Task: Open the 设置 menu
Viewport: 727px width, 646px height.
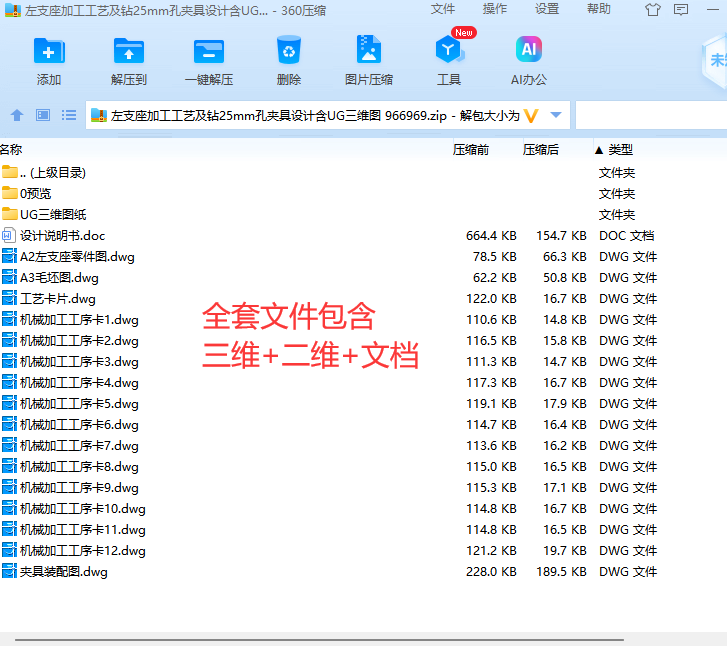Action: (x=547, y=9)
